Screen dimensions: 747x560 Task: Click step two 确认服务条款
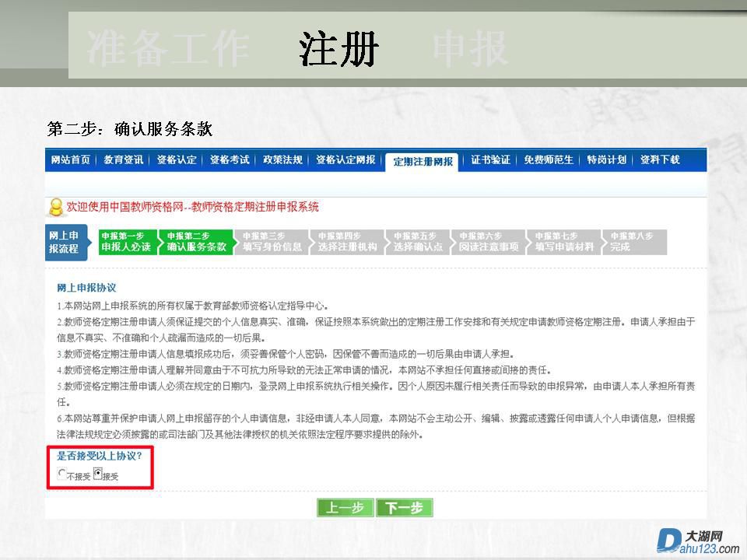click(195, 242)
